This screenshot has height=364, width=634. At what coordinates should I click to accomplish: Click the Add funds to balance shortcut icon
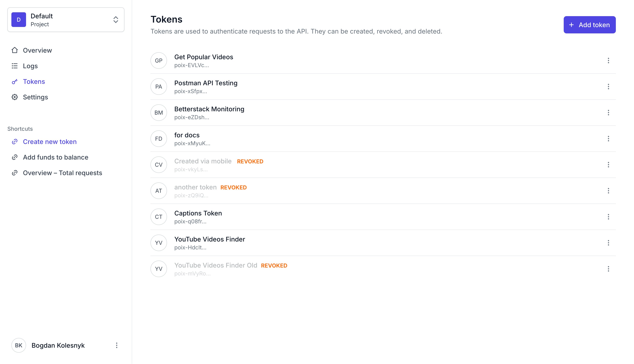tap(14, 157)
